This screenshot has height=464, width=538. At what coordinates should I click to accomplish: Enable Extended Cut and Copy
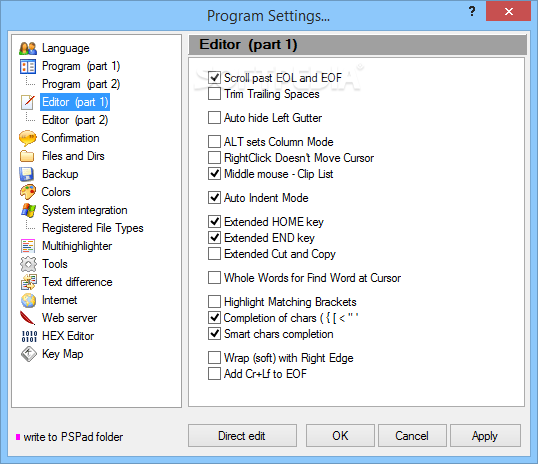click(214, 254)
